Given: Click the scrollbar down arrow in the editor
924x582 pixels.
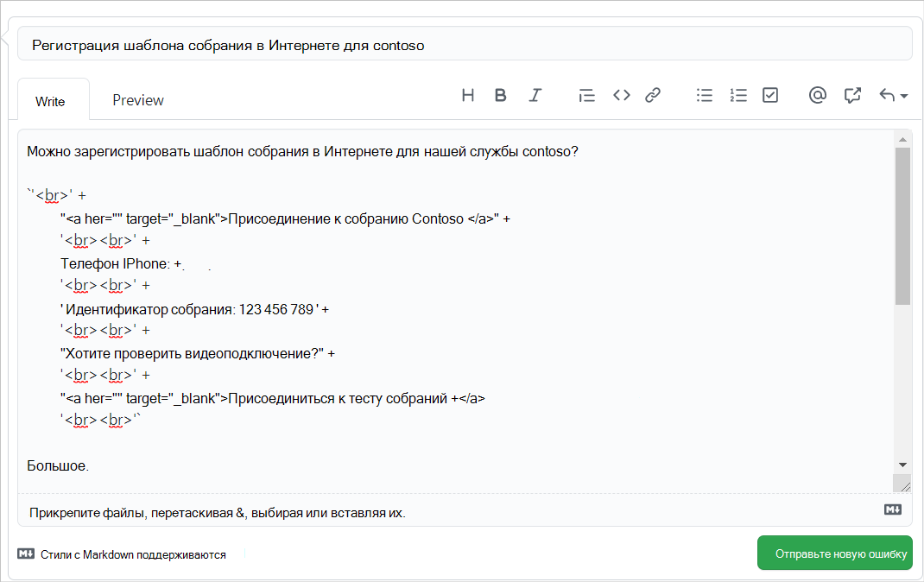Looking at the screenshot, I should click(x=902, y=465).
